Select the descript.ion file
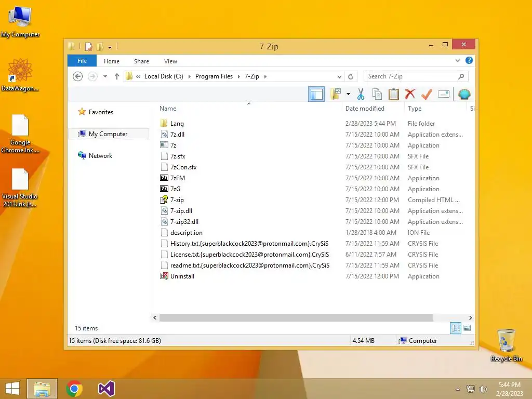This screenshot has width=532, height=399. click(187, 233)
